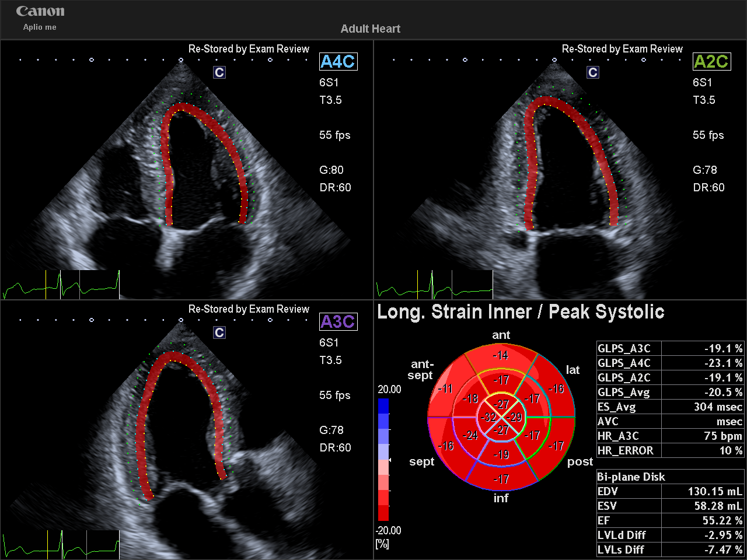
Task: Click the inferior outer segment valued -17
Action: (x=501, y=479)
